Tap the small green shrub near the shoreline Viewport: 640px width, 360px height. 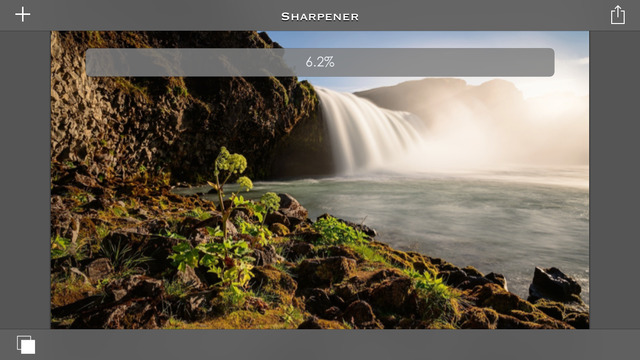click(x=338, y=231)
